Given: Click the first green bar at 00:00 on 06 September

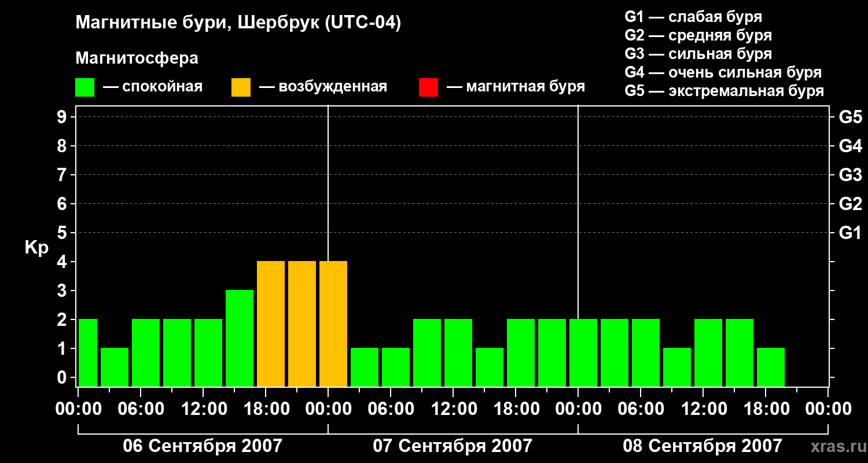Looking at the screenshot, I should click(x=88, y=352).
